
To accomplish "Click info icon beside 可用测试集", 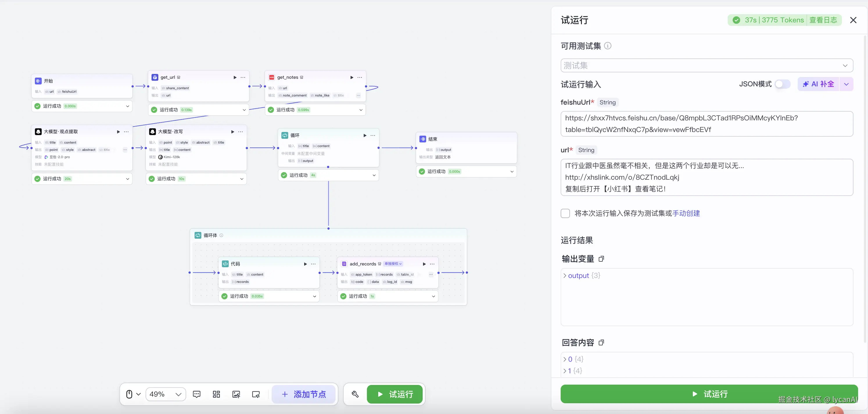I will (x=607, y=46).
